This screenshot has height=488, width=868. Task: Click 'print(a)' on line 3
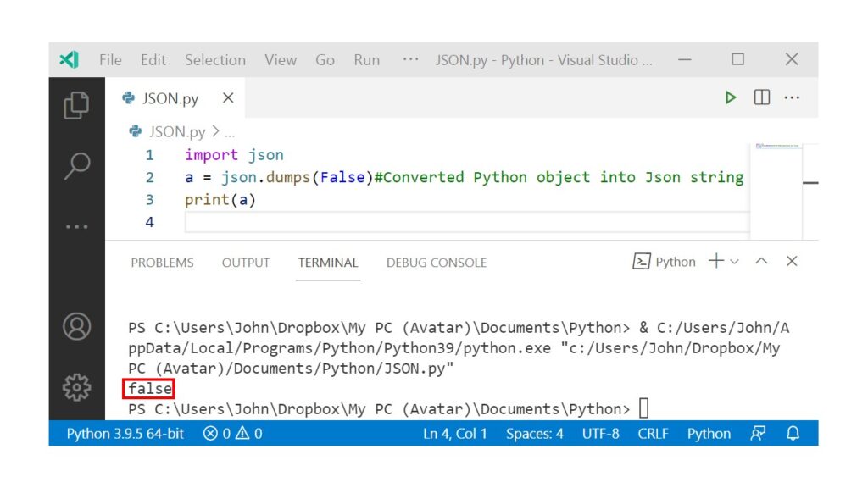coord(220,200)
